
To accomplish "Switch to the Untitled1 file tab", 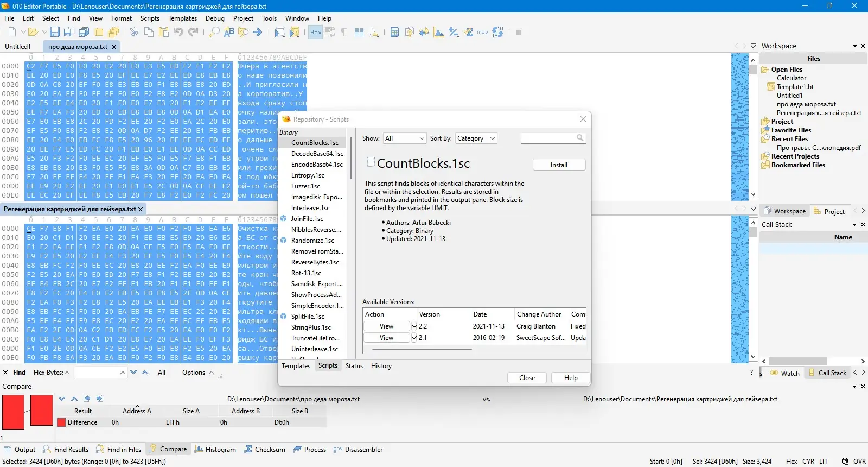I will [x=18, y=47].
